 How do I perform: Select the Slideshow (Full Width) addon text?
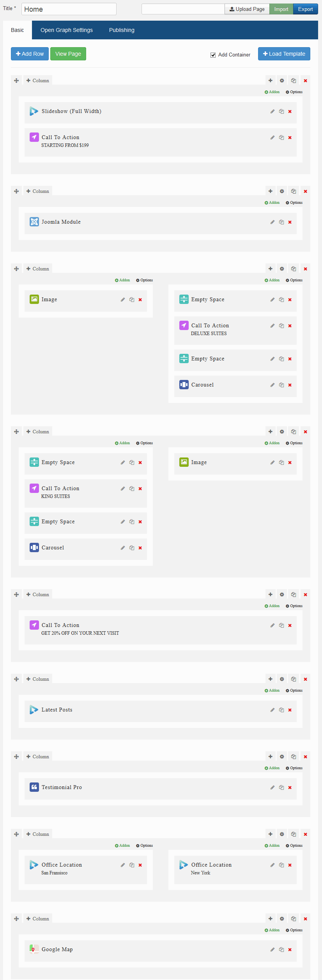click(x=71, y=111)
